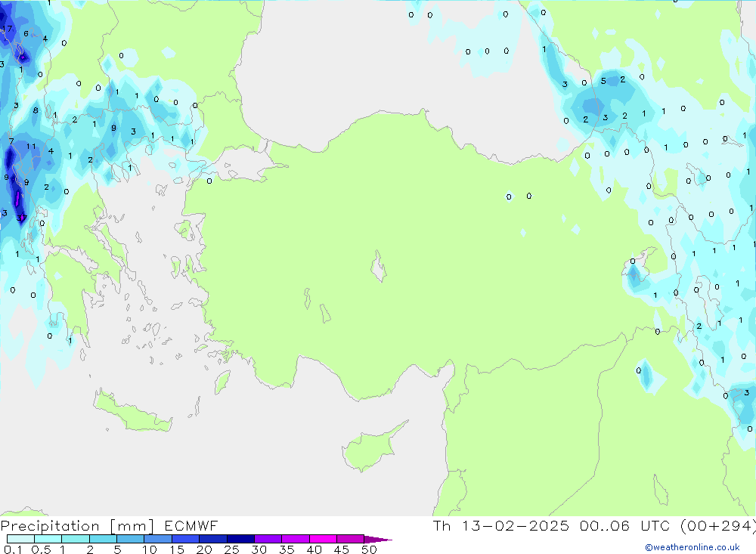Select the 'Th 13-02-2025' date text

coord(501,526)
